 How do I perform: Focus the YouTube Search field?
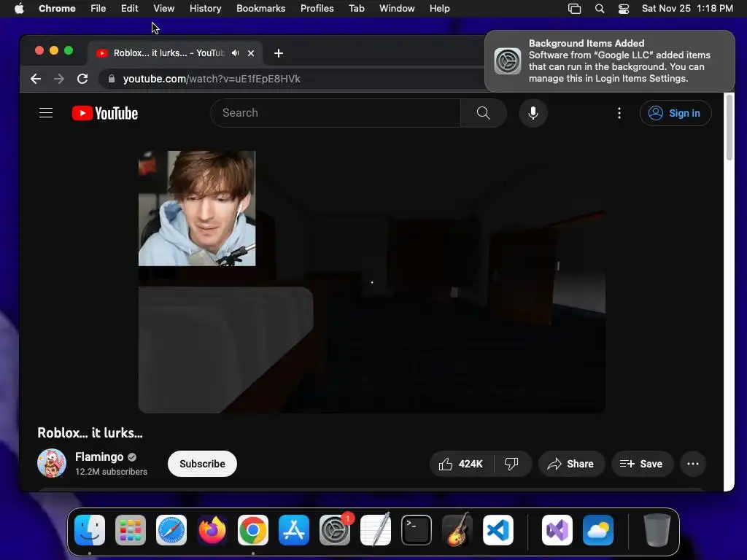(336, 113)
